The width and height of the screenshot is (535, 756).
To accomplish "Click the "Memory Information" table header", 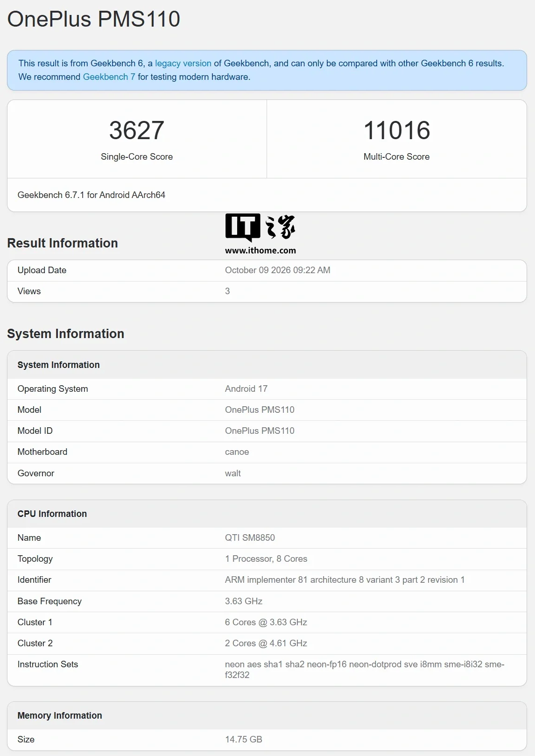I will tap(267, 716).
